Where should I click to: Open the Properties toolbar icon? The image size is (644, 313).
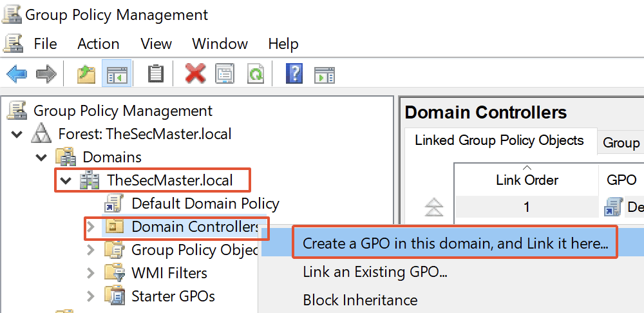click(225, 74)
